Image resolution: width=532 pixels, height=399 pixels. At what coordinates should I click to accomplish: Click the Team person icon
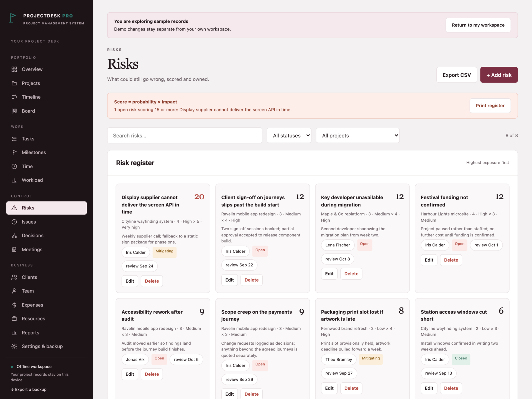(x=14, y=291)
